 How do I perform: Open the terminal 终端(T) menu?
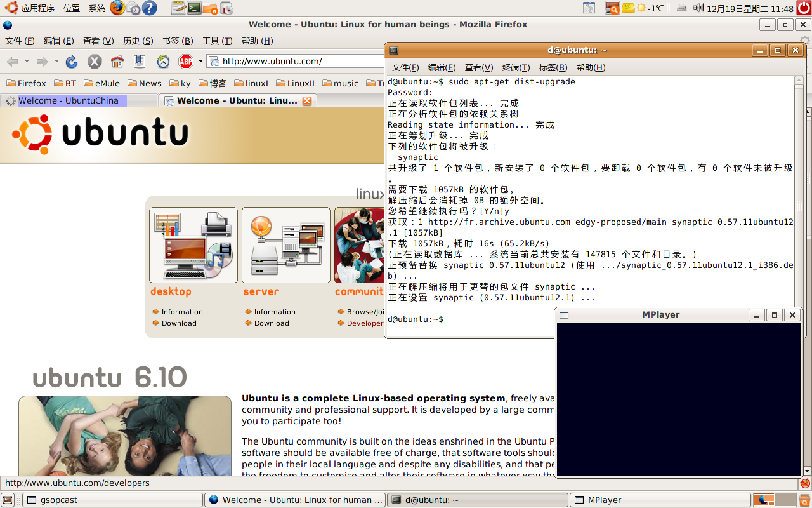(516, 67)
